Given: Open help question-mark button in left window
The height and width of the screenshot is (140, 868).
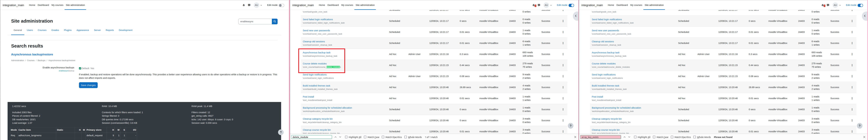Looking at the screenshot, I should (281, 132).
